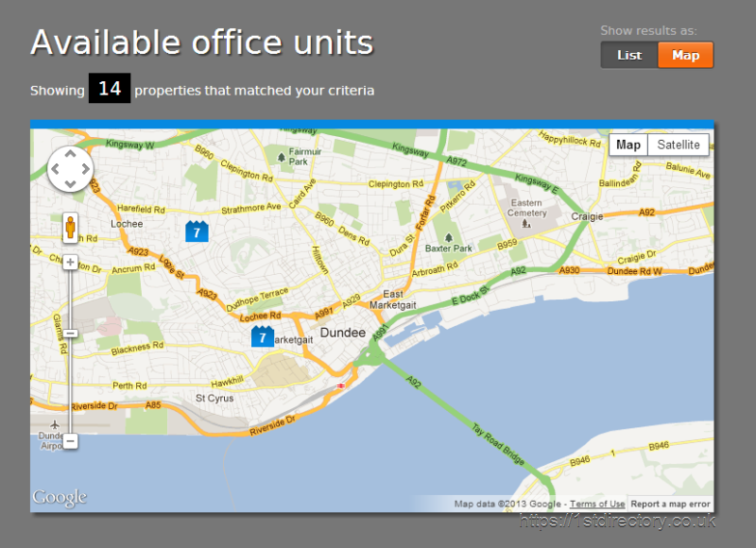Screen dimensions: 756x548
Task: Click the Ancrum Rd label
Action: coord(133,268)
